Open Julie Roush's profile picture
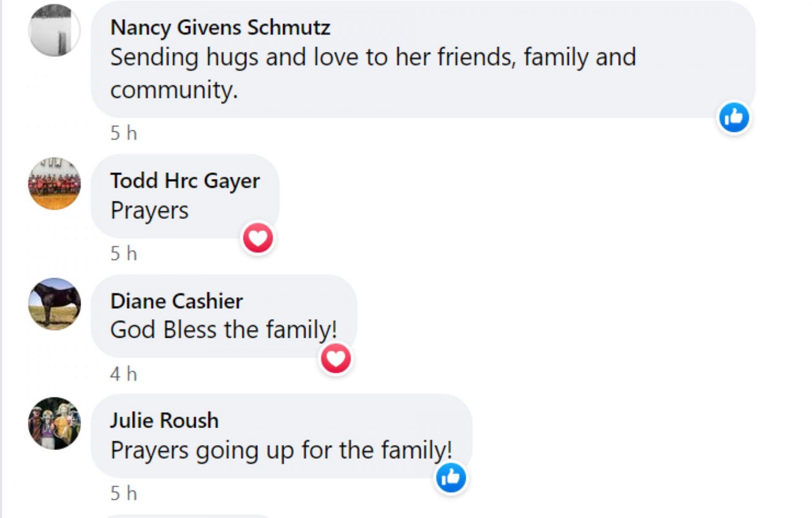Viewport: 812px width, 518px height. click(x=54, y=423)
